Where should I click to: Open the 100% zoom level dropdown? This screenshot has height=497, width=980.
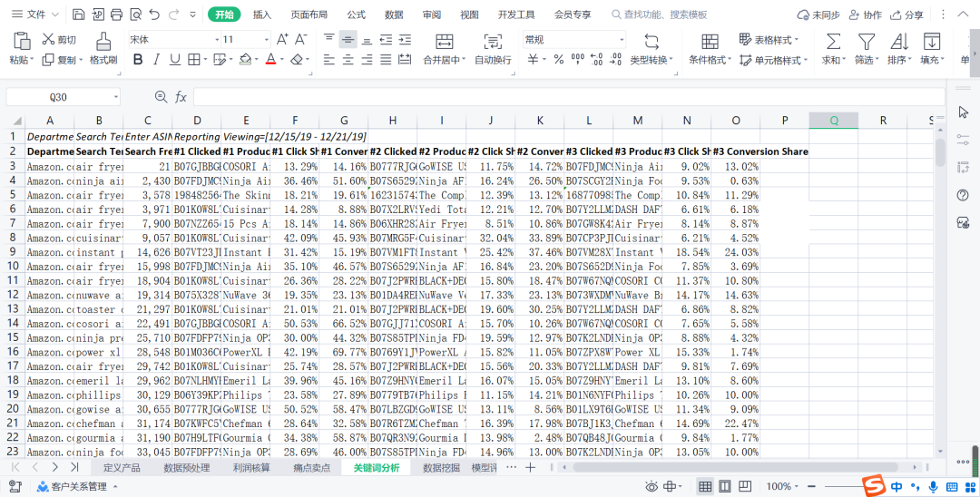point(783,486)
